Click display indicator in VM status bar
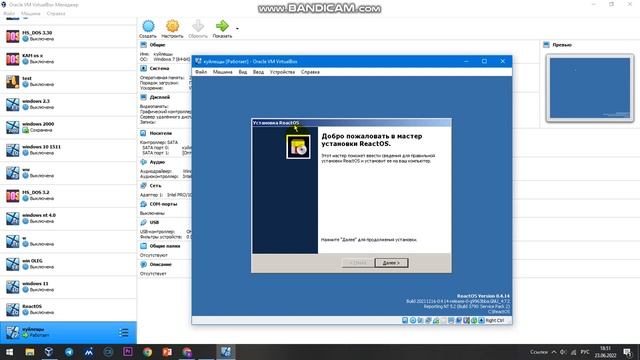 [x=451, y=320]
